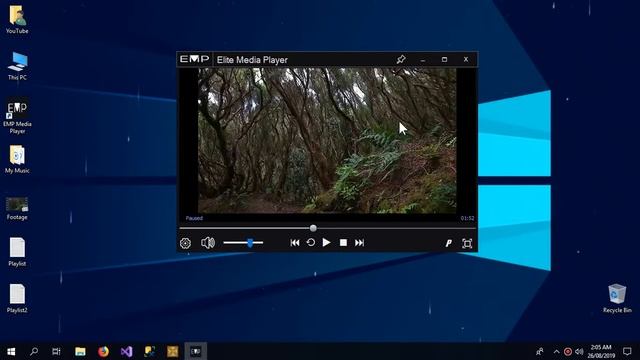Click the volume slider handle
This screenshot has height=360, width=640.
pos(250,243)
